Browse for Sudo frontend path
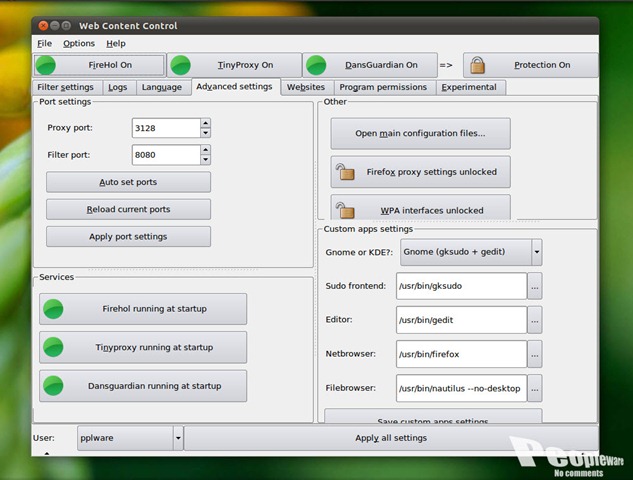The width and height of the screenshot is (633, 480). [535, 286]
